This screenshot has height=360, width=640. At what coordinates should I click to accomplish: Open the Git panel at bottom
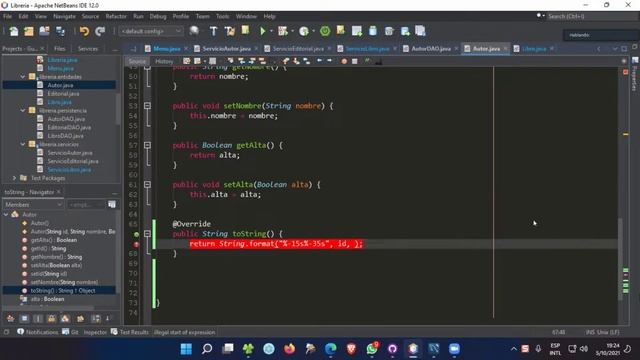[x=70, y=332]
